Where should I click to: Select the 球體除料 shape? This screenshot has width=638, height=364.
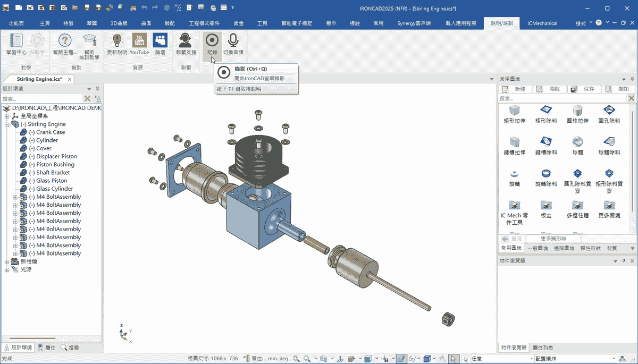click(609, 142)
